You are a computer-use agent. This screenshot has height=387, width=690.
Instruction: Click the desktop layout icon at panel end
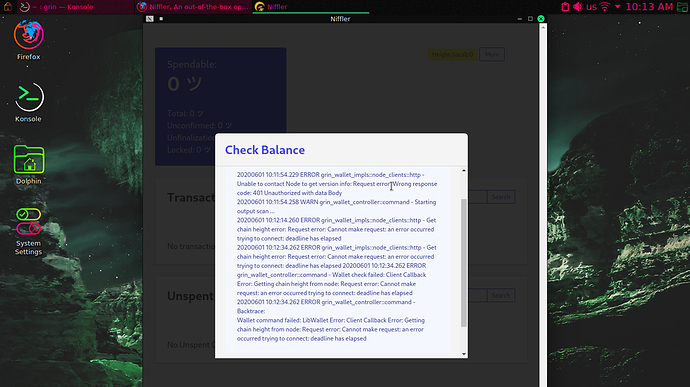pos(682,7)
